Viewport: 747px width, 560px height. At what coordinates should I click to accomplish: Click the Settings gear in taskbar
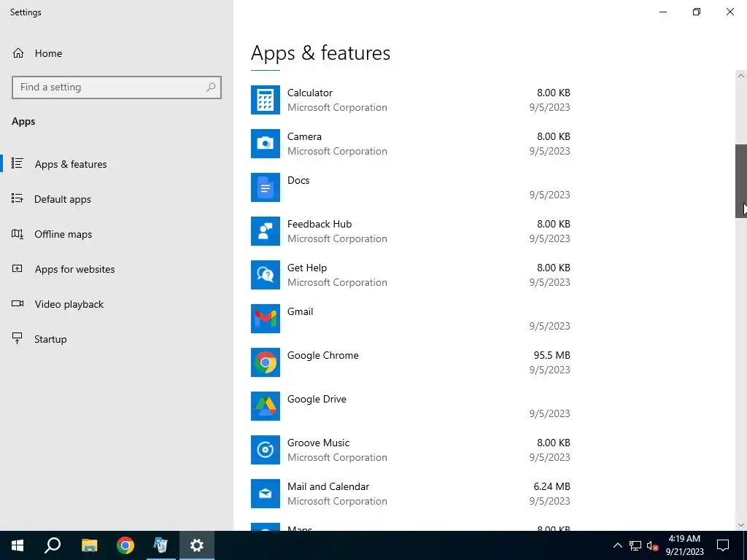pos(197,545)
